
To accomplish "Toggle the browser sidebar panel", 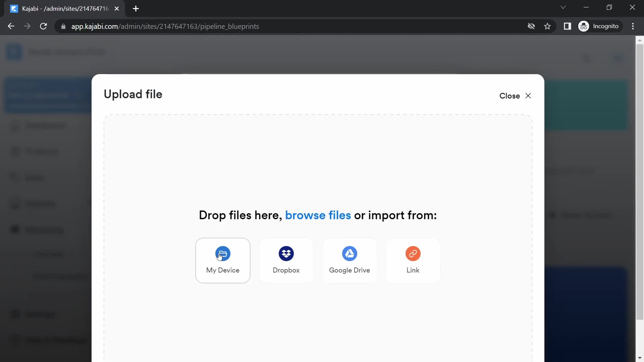I will tap(567, 26).
